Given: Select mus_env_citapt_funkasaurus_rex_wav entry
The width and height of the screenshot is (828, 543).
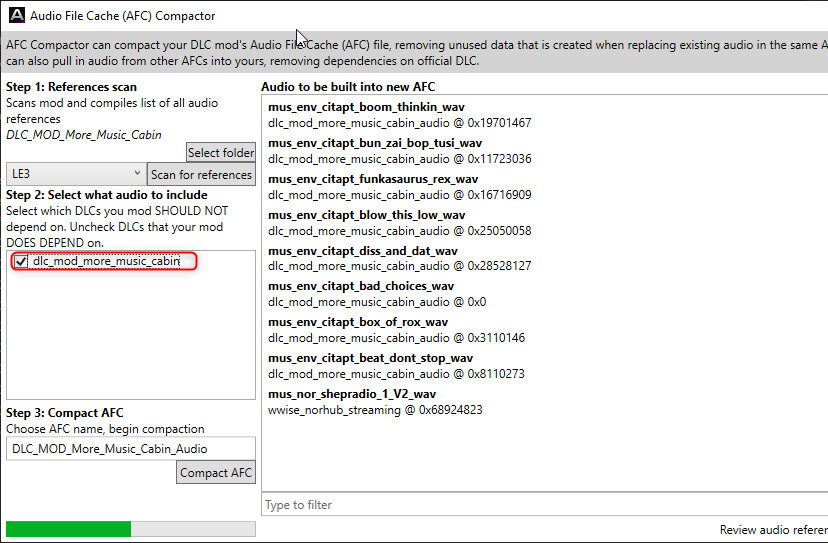Looking at the screenshot, I should 373,179.
